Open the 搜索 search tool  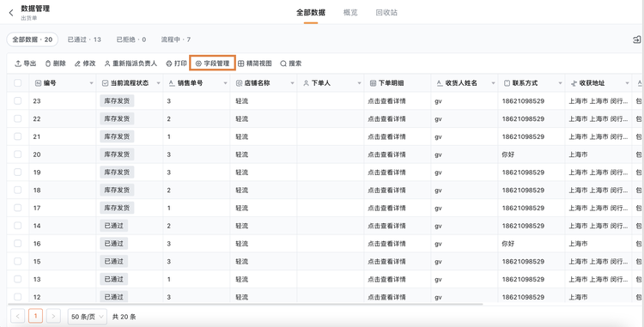[x=291, y=64]
